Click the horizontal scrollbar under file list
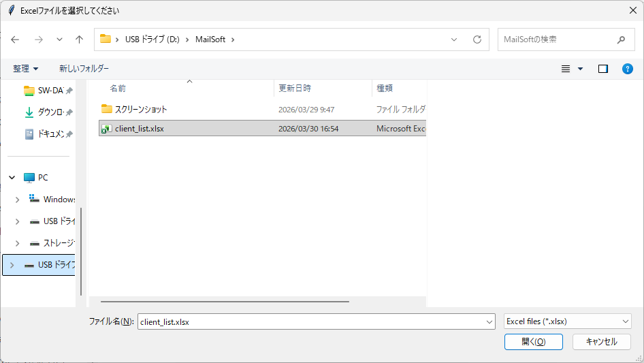Image resolution: width=644 pixels, height=363 pixels. [x=225, y=301]
